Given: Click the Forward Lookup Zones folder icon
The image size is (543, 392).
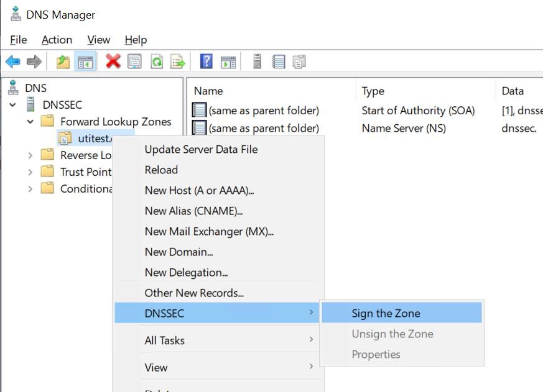Looking at the screenshot, I should [x=47, y=121].
